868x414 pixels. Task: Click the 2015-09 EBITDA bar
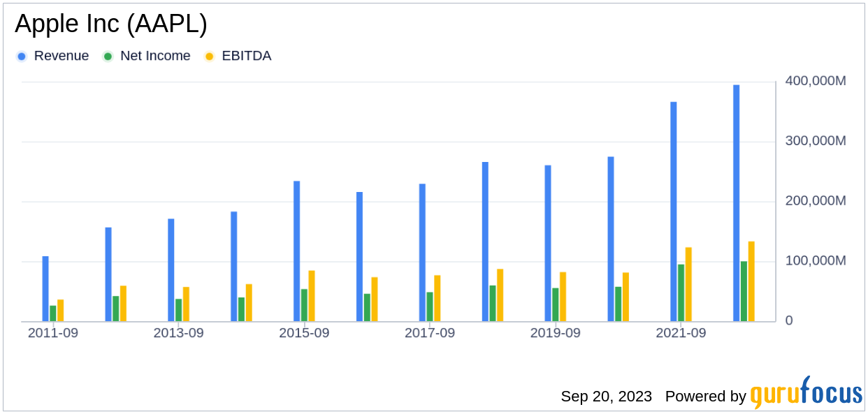tap(312, 296)
